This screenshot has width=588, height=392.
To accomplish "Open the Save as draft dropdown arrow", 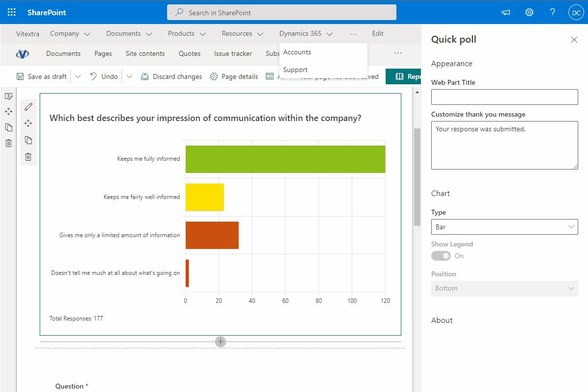I will pyautogui.click(x=78, y=76).
